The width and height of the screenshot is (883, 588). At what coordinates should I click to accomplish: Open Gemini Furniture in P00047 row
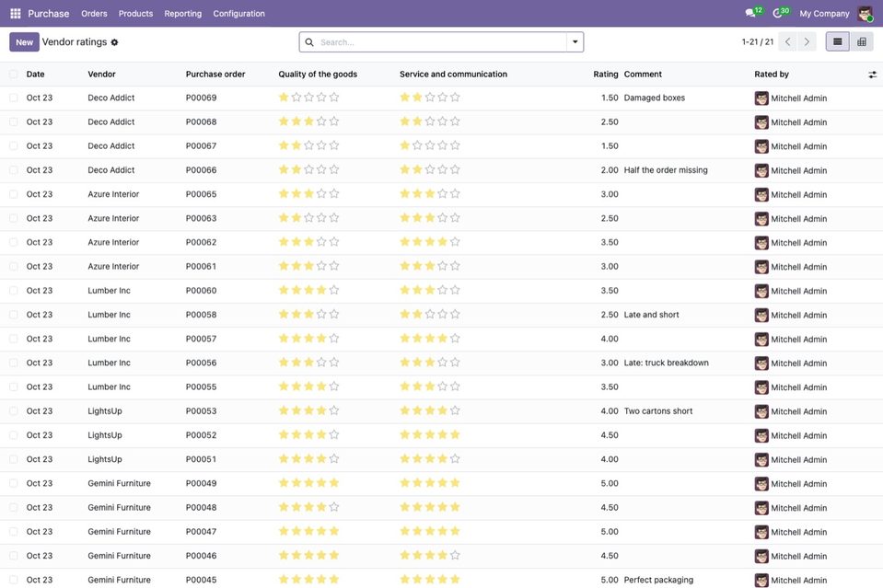[x=120, y=531]
